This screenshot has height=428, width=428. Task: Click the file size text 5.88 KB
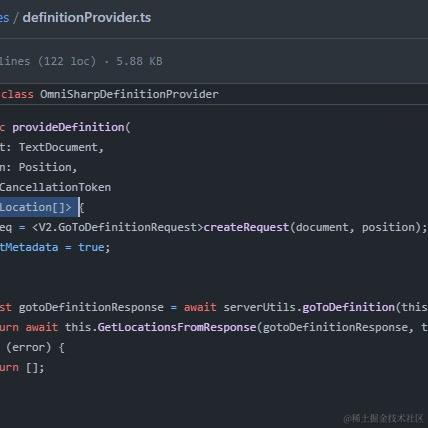[139, 61]
